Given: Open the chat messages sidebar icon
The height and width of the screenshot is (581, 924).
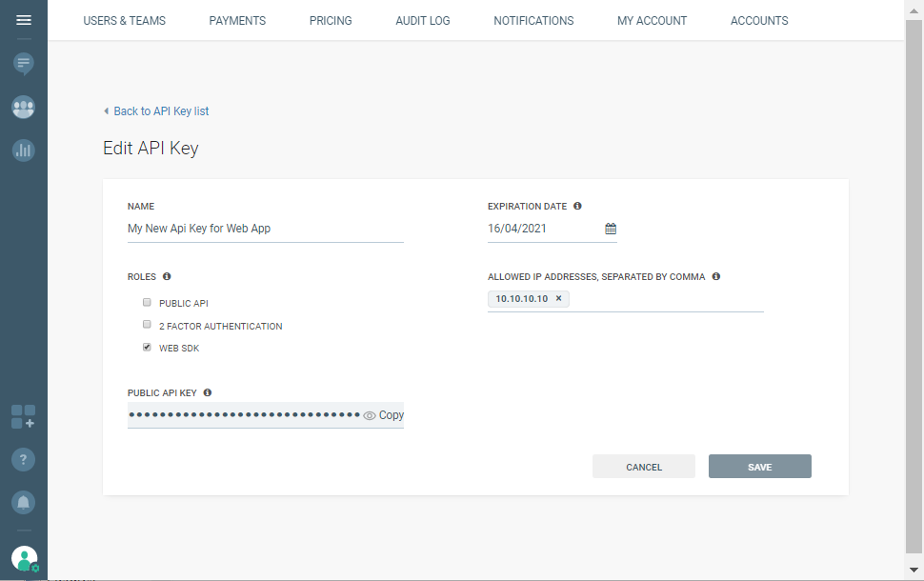Looking at the screenshot, I should coord(24,64).
